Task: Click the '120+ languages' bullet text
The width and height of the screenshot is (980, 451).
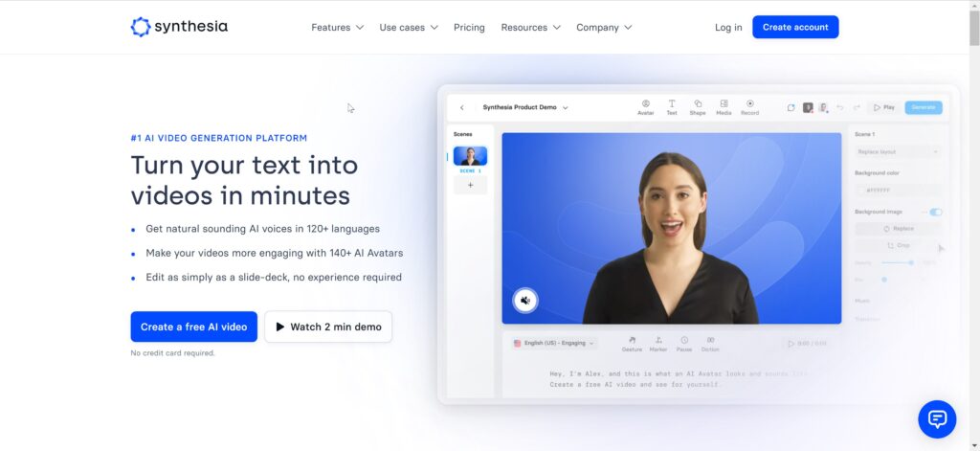Action: 262,229
